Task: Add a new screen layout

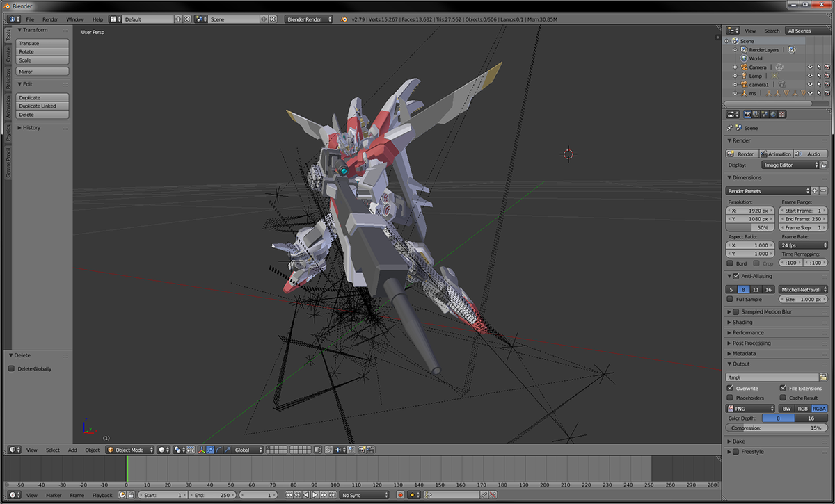Action: pyautogui.click(x=179, y=19)
